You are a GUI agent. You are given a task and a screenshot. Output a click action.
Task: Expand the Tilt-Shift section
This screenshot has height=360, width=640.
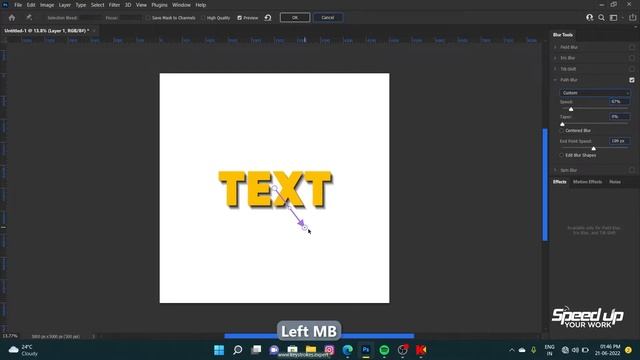pyautogui.click(x=555, y=69)
